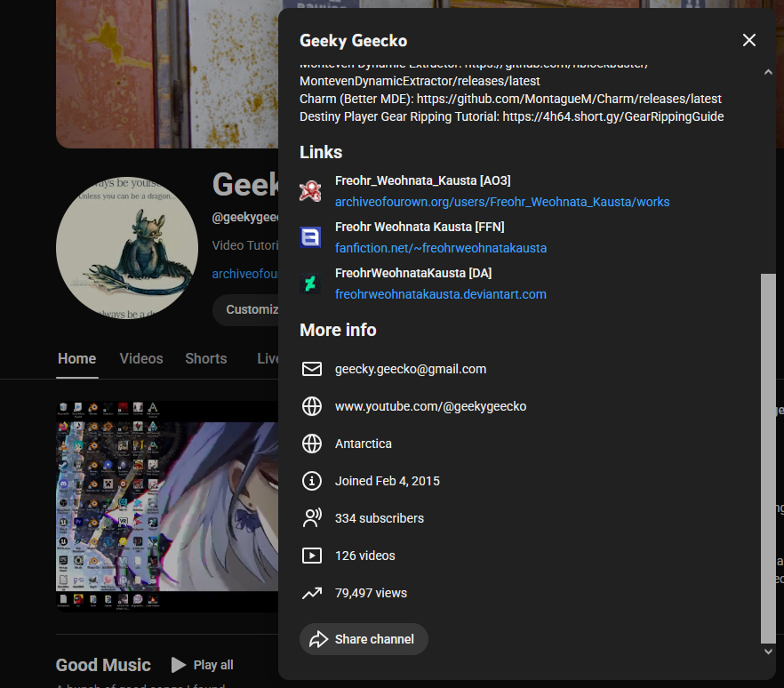The height and width of the screenshot is (688, 784).
Task: Click the More info heading
Action: 338,330
